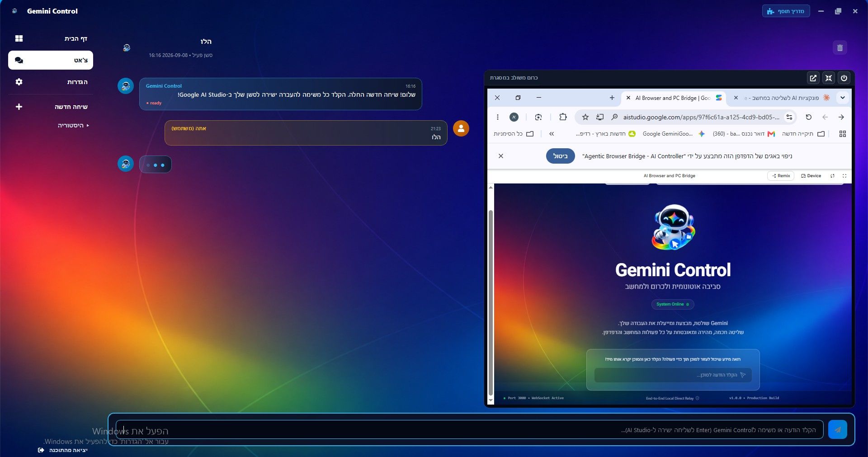Open settings (הגדרות) from the sidebar
The height and width of the screenshot is (457, 868).
point(51,82)
